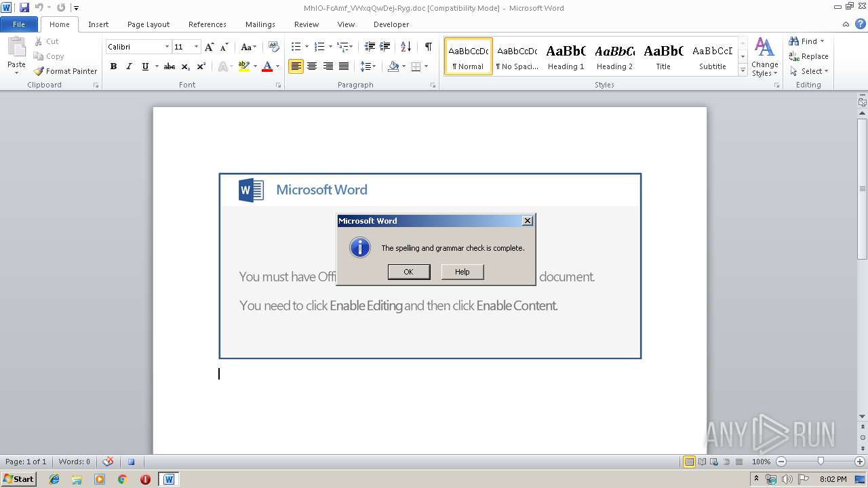Apply the Heading 1 style

(x=566, y=56)
